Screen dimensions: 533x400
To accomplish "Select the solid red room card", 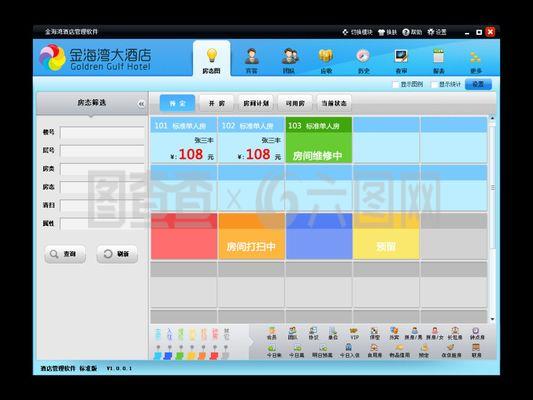I will (184, 237).
